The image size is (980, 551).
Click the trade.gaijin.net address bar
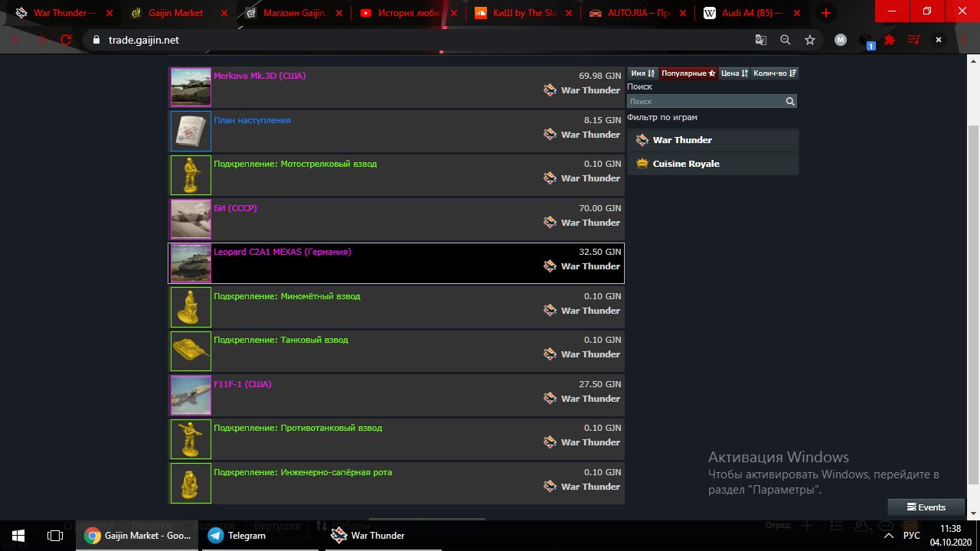[413, 40]
